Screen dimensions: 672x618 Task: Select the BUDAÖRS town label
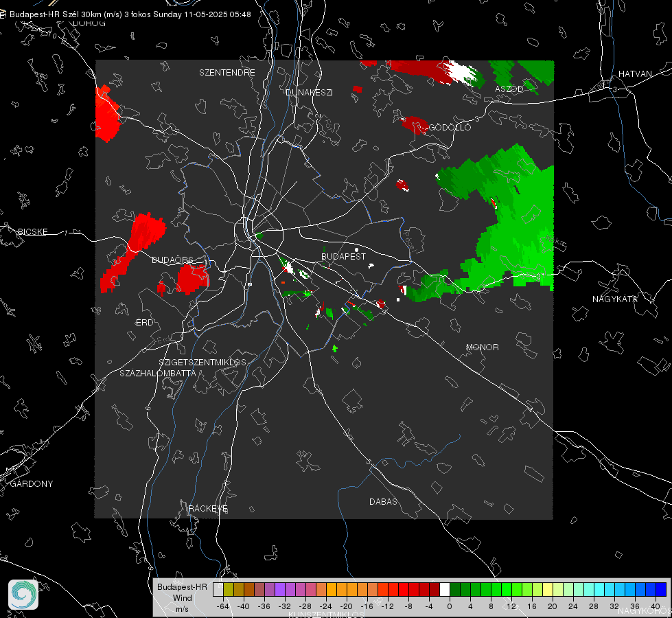[172, 260]
